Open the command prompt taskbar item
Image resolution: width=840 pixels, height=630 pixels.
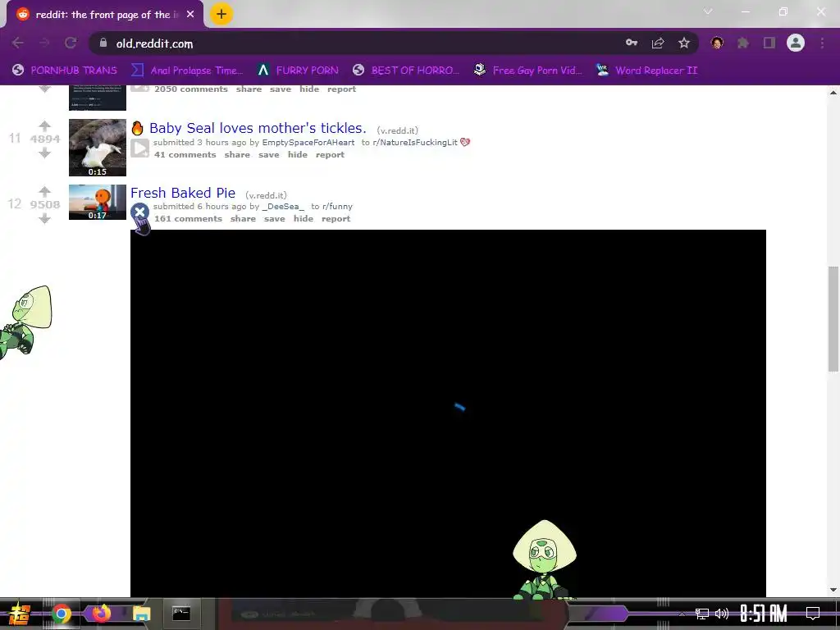tap(181, 614)
